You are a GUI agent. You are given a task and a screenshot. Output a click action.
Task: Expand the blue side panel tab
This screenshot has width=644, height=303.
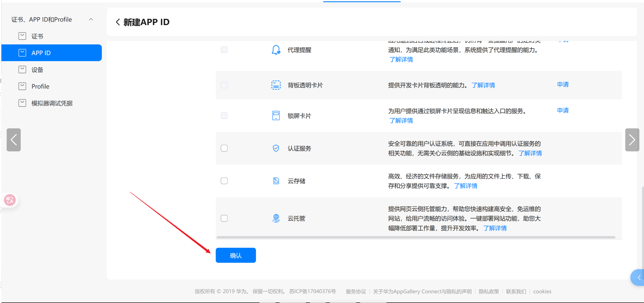pos(639,277)
